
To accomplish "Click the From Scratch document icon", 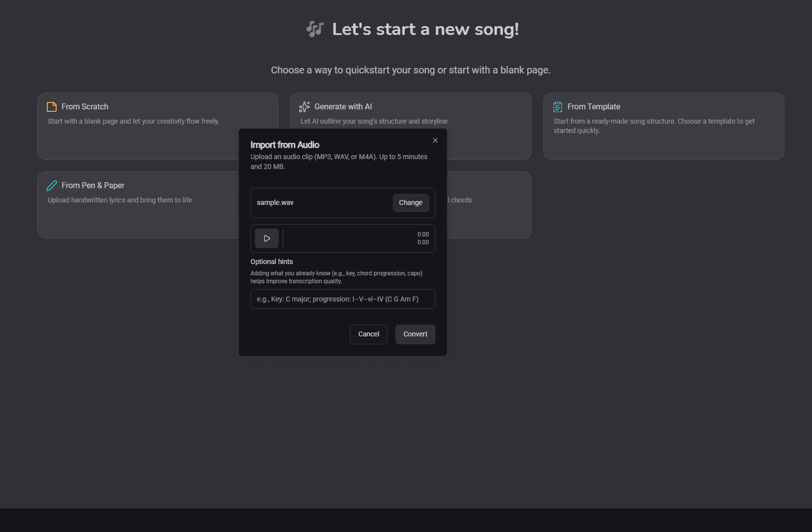I will tap(52, 106).
